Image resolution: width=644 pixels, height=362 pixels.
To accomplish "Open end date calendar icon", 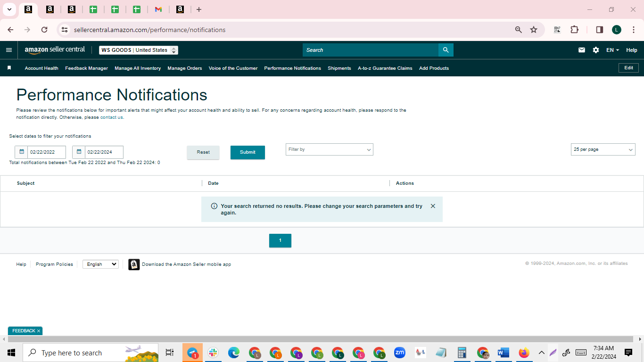I will (79, 152).
